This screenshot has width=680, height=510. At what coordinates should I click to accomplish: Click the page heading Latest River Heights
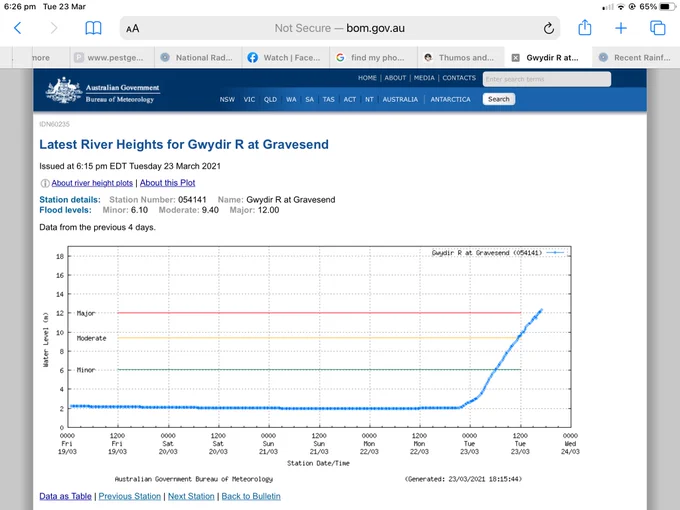pos(184,144)
